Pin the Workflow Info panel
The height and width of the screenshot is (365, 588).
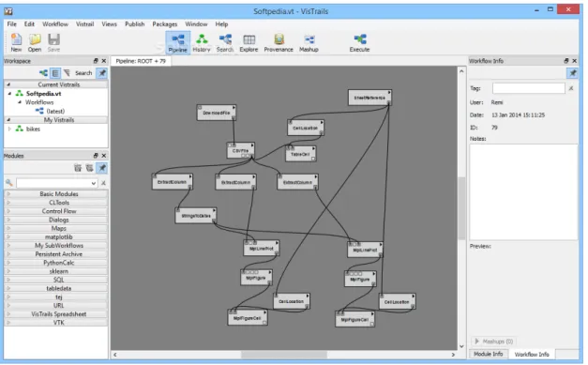[x=572, y=73]
